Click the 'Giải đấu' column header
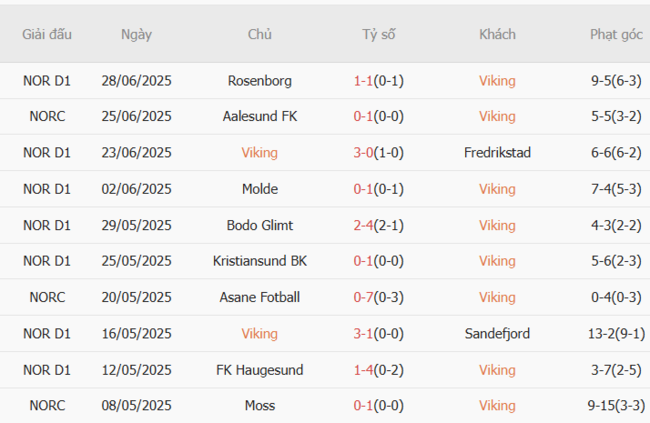The height and width of the screenshot is (423, 650). click(47, 34)
